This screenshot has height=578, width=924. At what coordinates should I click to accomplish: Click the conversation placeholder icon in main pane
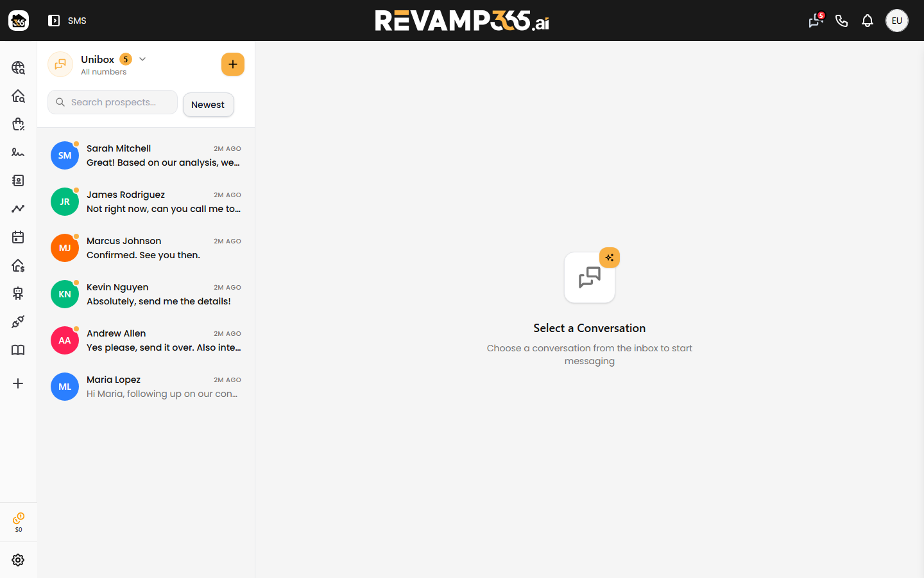(x=590, y=277)
